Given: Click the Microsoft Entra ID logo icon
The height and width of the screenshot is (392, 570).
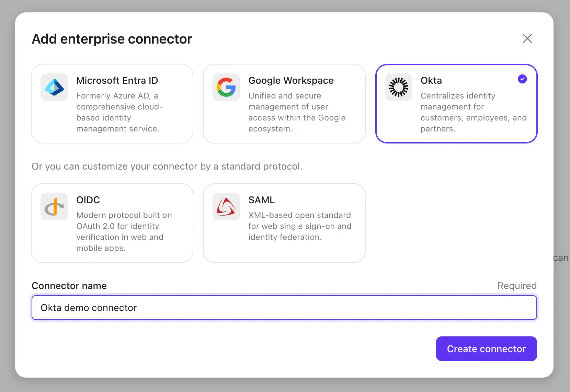Looking at the screenshot, I should [54, 87].
